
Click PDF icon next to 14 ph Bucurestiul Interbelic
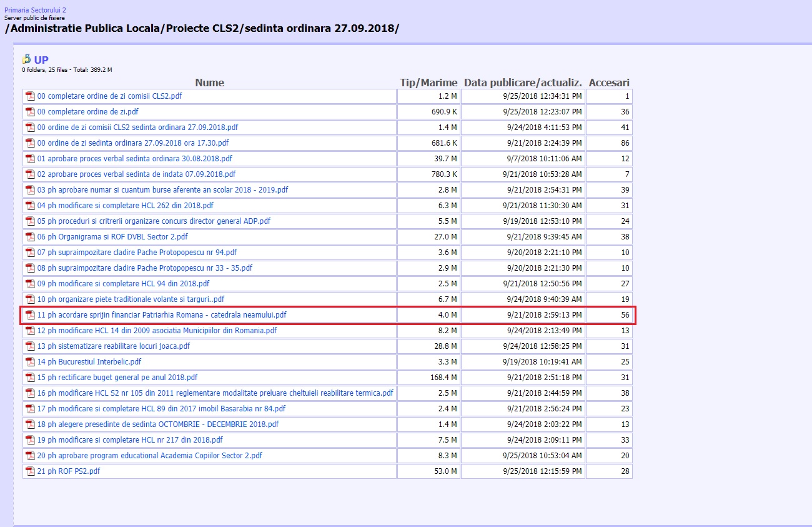[30, 362]
